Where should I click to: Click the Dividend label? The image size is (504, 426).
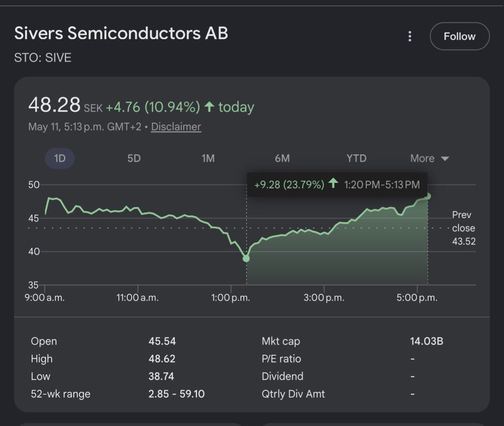(x=283, y=376)
